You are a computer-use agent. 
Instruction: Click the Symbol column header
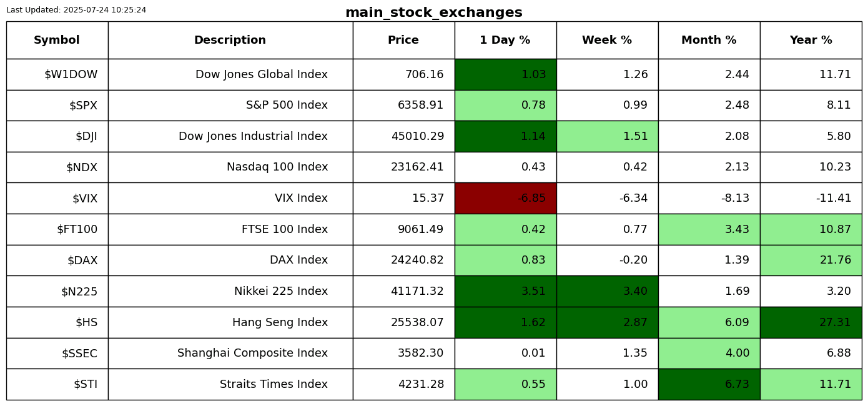tap(57, 40)
